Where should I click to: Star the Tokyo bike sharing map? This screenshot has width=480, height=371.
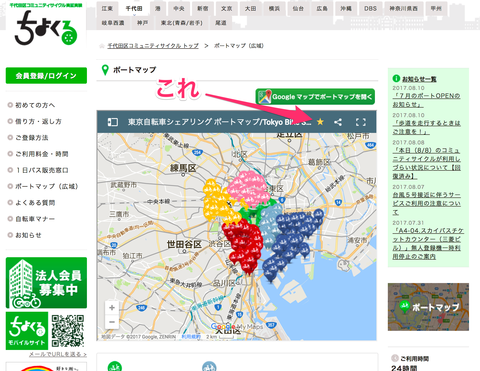click(320, 122)
